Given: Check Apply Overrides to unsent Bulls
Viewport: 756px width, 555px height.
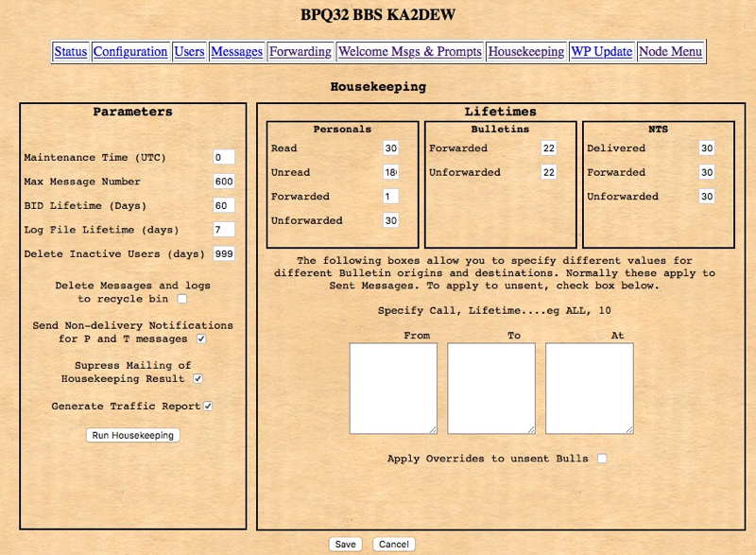Looking at the screenshot, I should pos(602,458).
